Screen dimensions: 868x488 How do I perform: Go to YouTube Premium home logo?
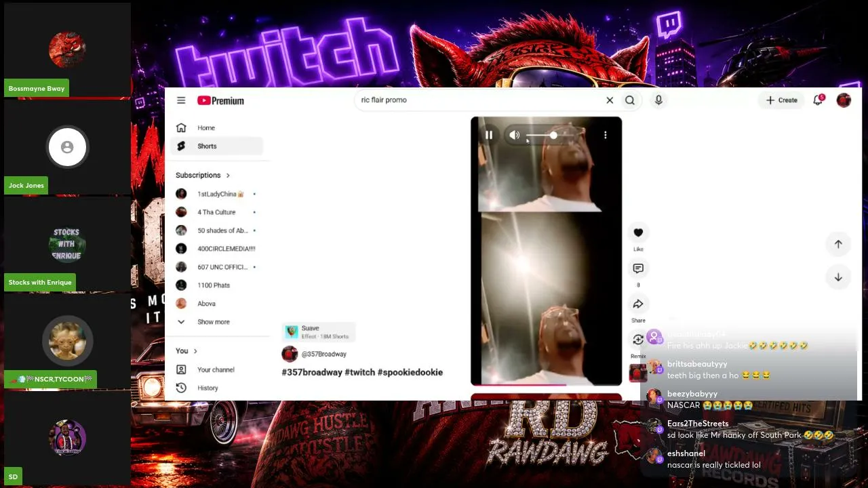click(x=220, y=100)
